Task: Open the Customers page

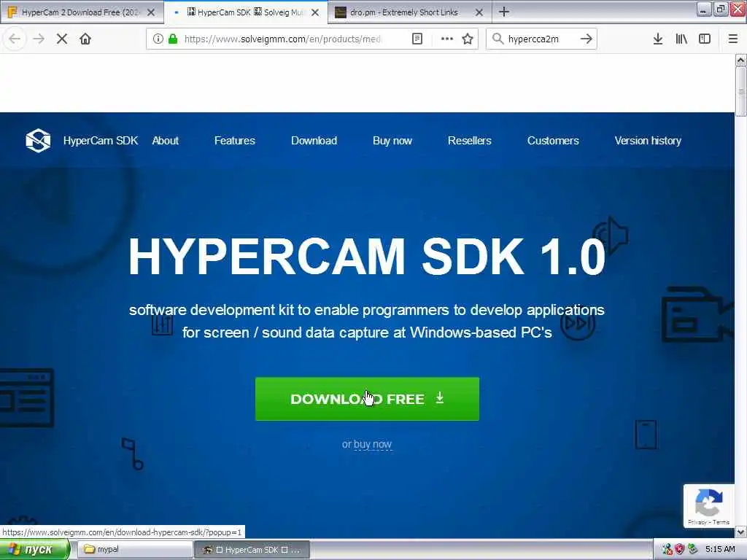Action: (x=553, y=141)
